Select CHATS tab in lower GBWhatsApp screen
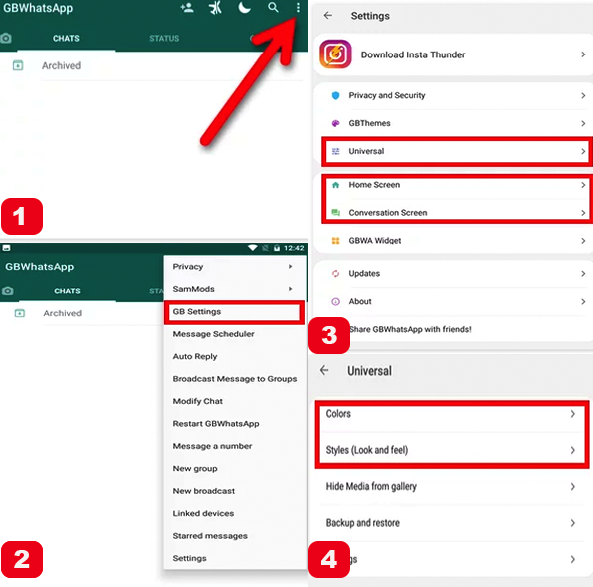Screen dimensions: 593x587 67,291
